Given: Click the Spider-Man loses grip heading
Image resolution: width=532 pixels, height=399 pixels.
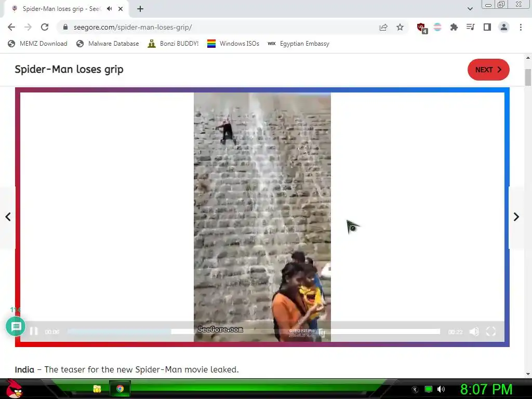Looking at the screenshot, I should click(69, 69).
